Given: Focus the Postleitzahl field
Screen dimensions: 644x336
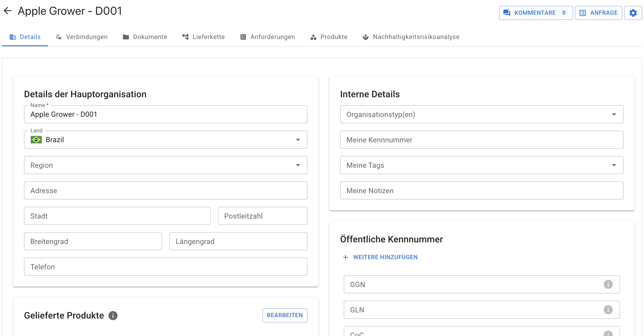Looking at the screenshot, I should tap(262, 216).
